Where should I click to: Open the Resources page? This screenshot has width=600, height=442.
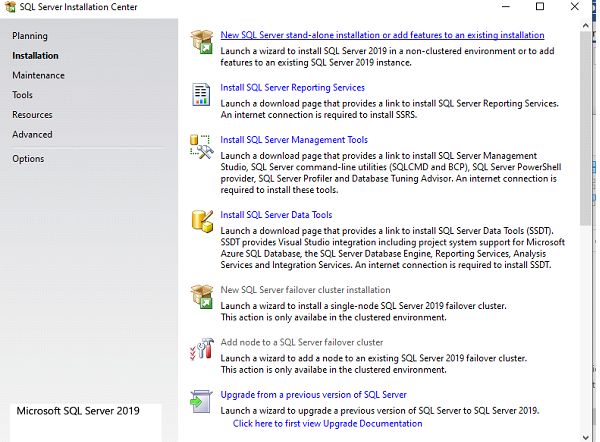32,115
